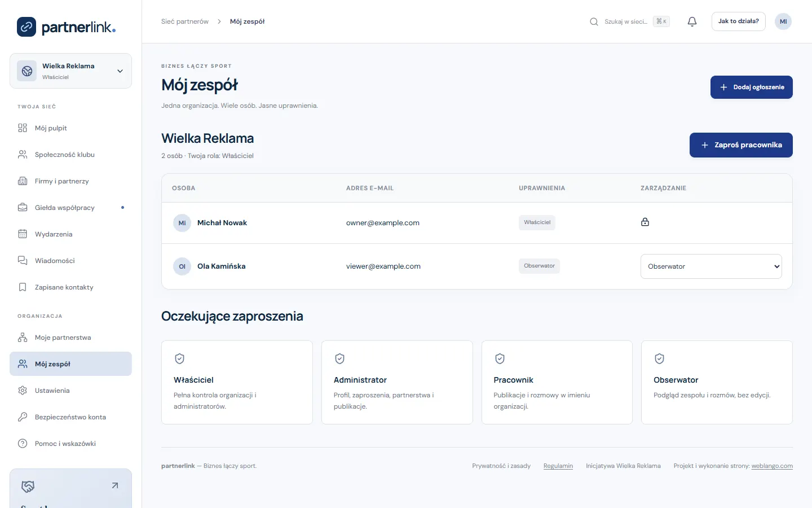Open Ola Kamińska's role dropdown

tap(711, 266)
